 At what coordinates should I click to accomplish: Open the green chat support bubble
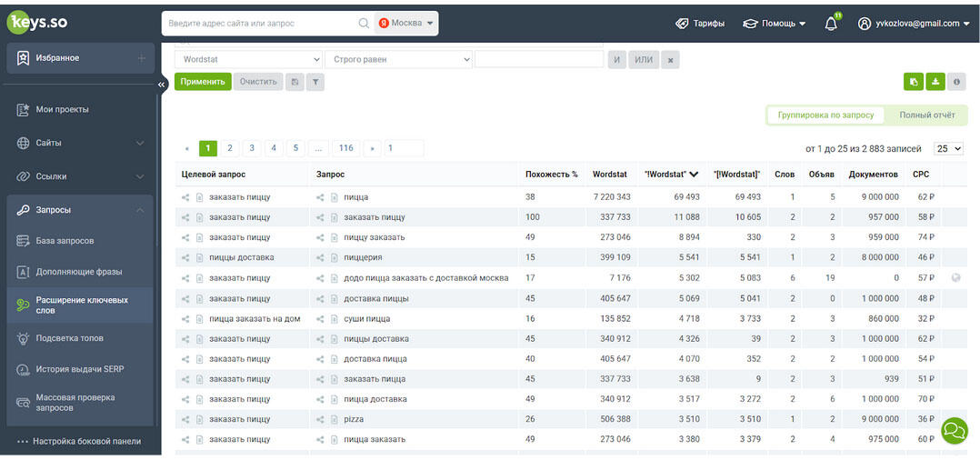(x=954, y=430)
